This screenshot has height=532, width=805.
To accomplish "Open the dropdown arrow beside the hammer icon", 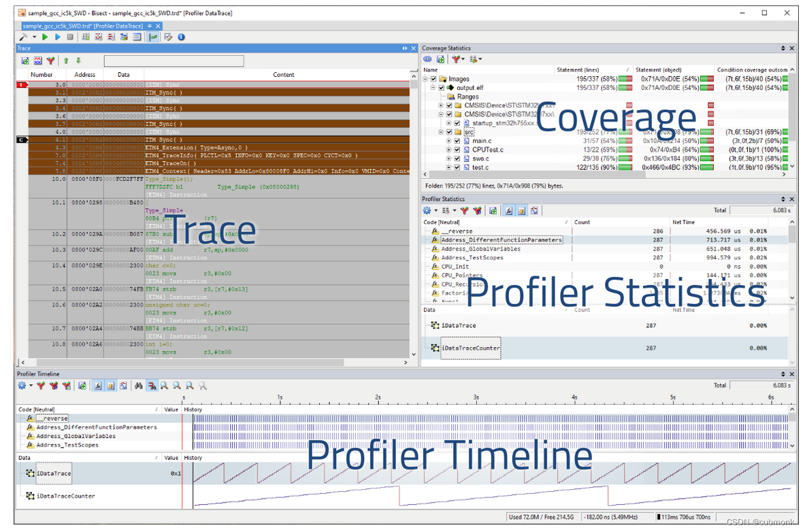I will click(x=35, y=37).
